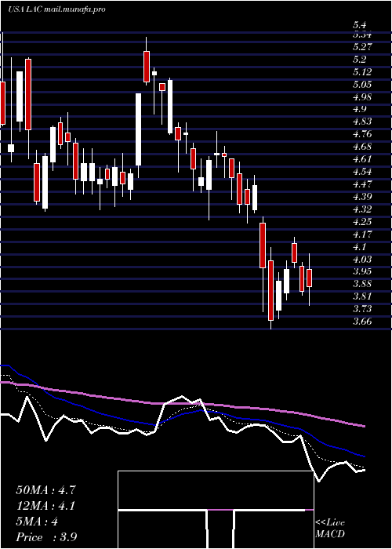Click the 5.12 price axis label
The height and width of the screenshot is (549, 392).
coord(362,72)
